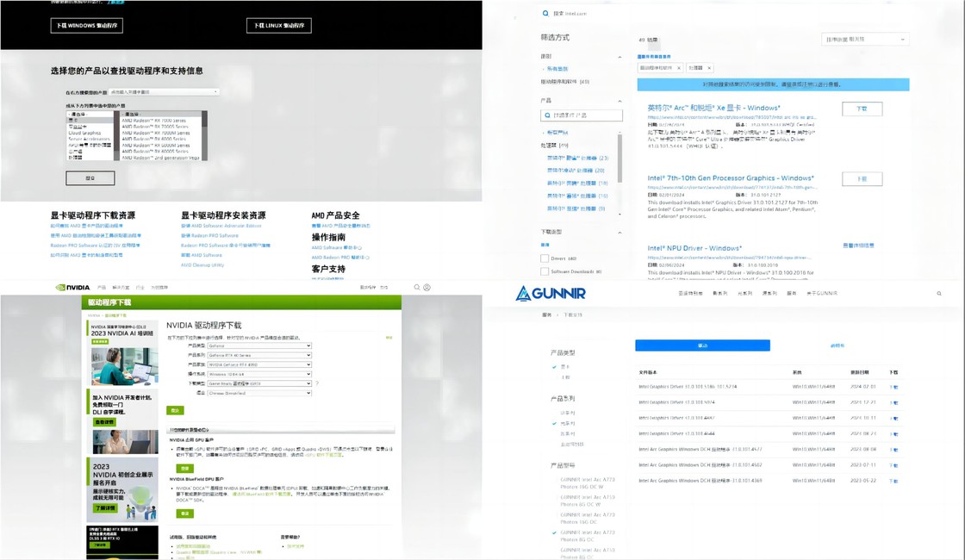Open 产品 menu in NVIDIA header
The width and height of the screenshot is (965, 560).
click(102, 288)
